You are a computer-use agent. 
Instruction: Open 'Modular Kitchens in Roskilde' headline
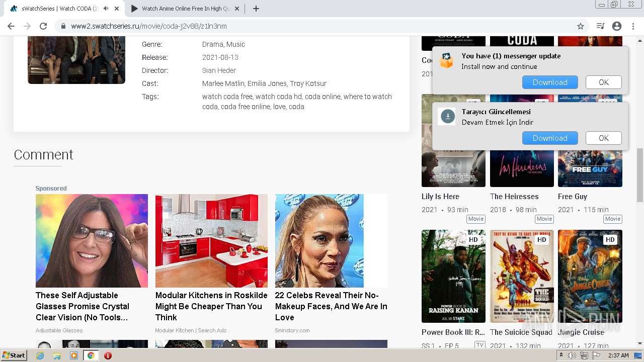211,306
